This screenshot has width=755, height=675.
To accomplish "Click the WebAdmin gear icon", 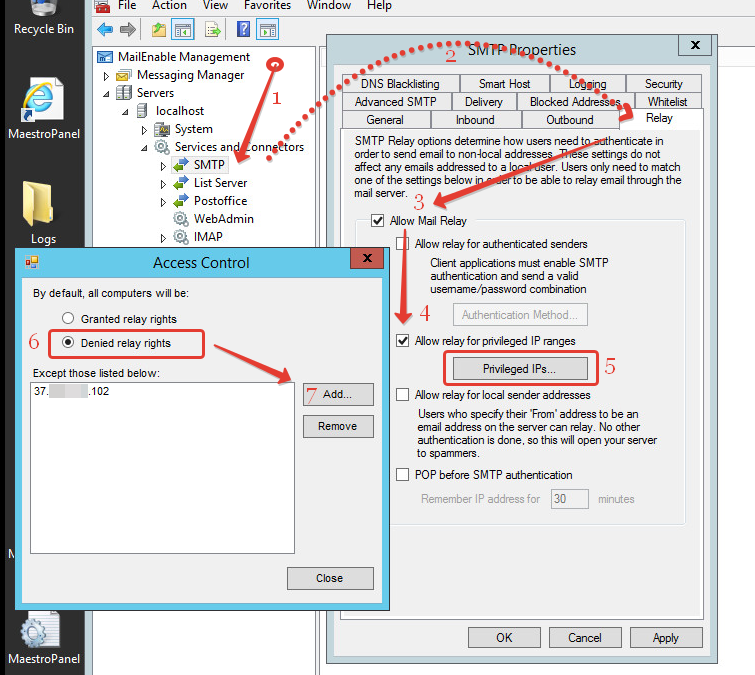I will (181, 219).
